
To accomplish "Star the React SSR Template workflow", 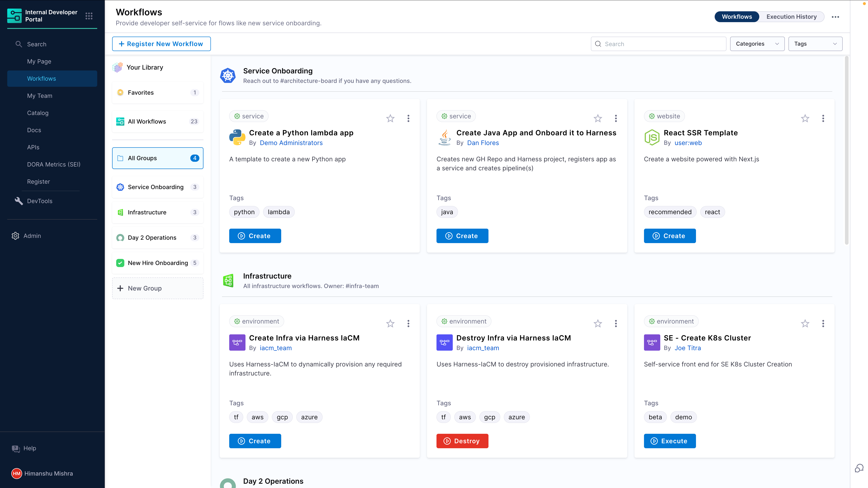I will click(805, 118).
